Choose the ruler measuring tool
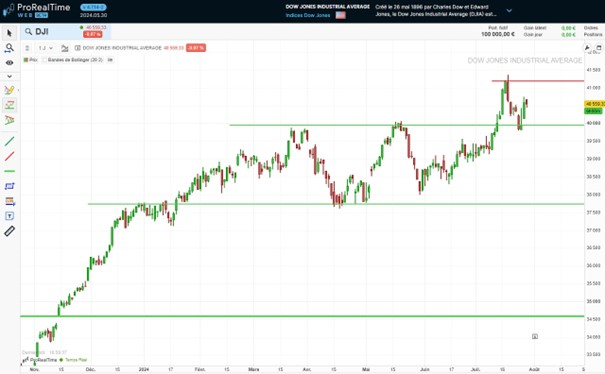 point(9,231)
